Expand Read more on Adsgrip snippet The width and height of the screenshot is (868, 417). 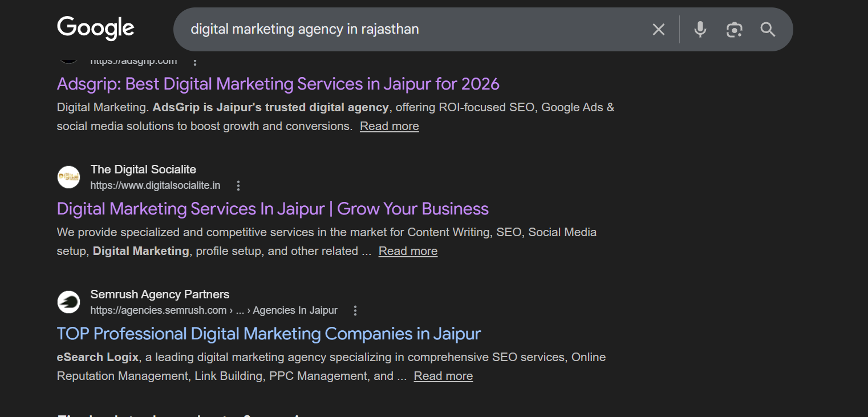(390, 126)
